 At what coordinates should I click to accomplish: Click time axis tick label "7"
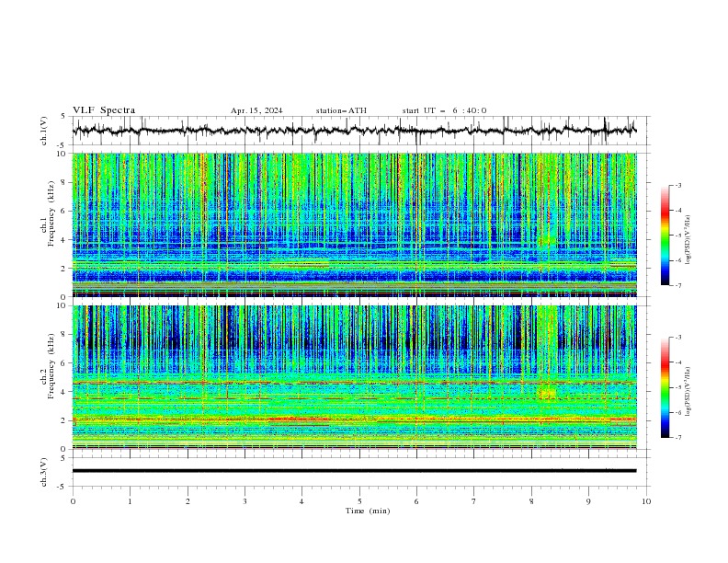click(x=474, y=501)
